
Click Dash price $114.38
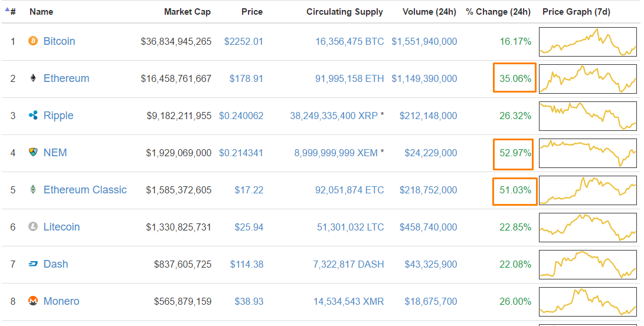tap(246, 265)
